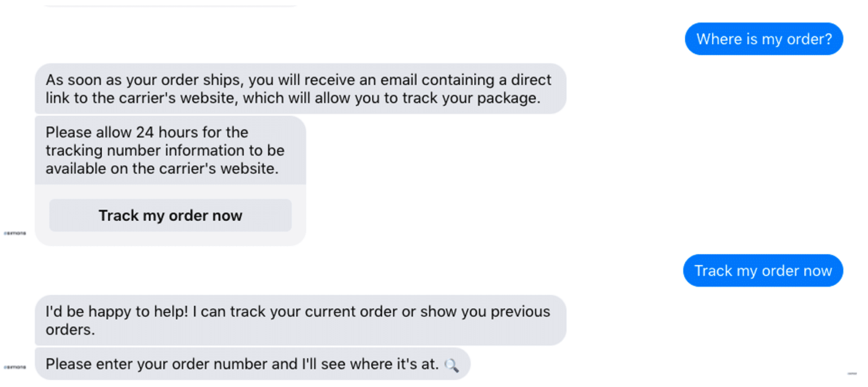The image size is (868, 387).
Task: Select the blue Track my order now bubble
Action: [763, 270]
